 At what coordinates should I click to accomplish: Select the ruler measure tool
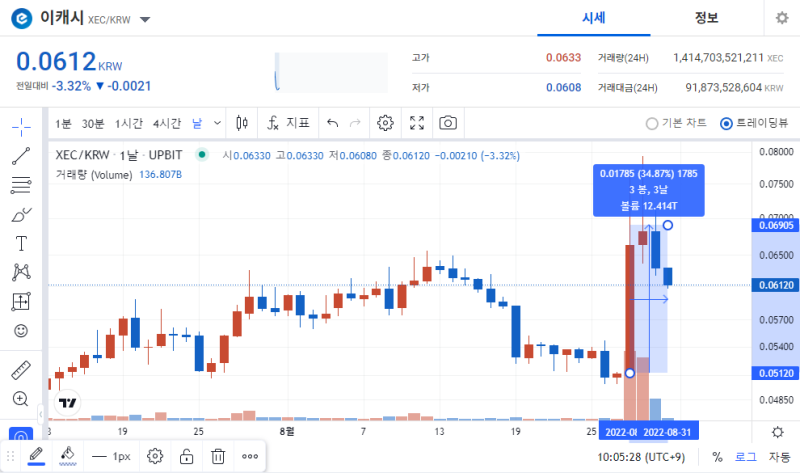tap(21, 370)
